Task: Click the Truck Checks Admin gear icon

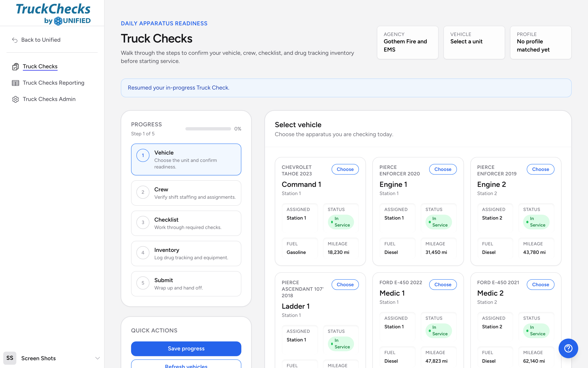Action: click(15, 99)
